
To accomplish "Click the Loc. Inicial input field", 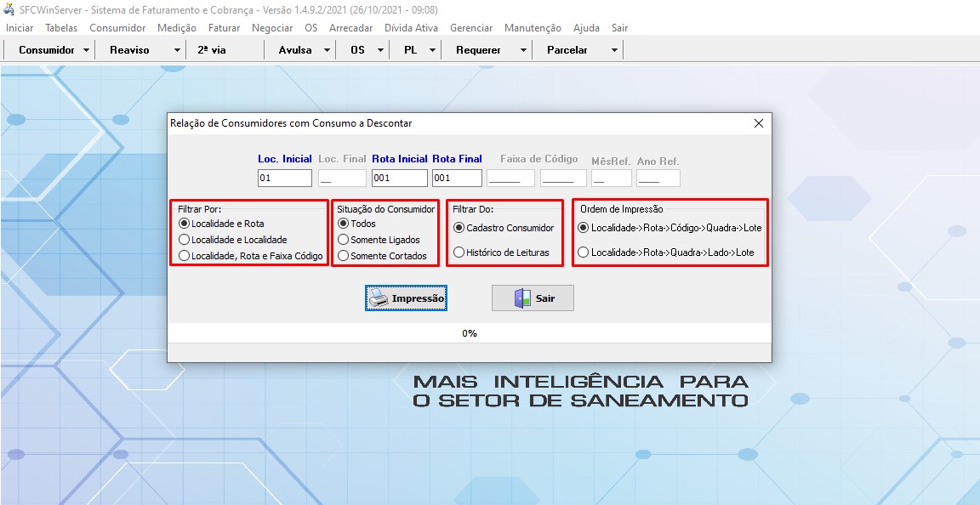I will coord(285,179).
